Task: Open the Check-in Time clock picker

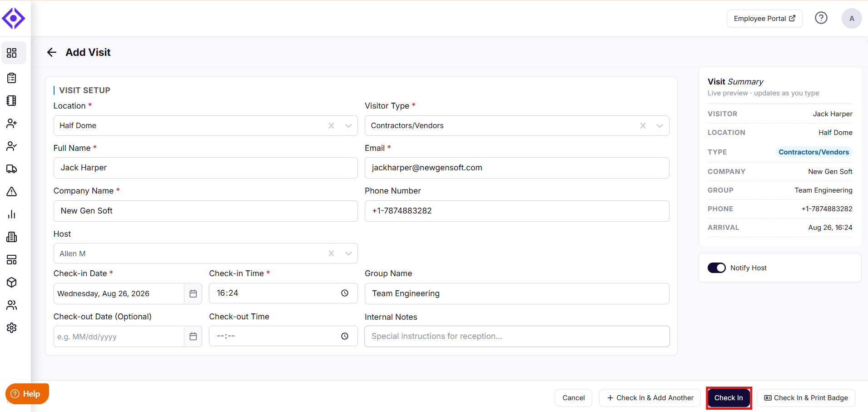Action: point(345,293)
